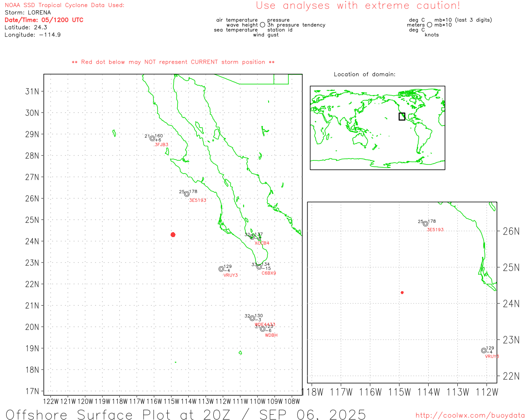This screenshot has height=420, width=525.
Task: Click the 115W longitude label on main map axis
Action: pyautogui.click(x=171, y=402)
